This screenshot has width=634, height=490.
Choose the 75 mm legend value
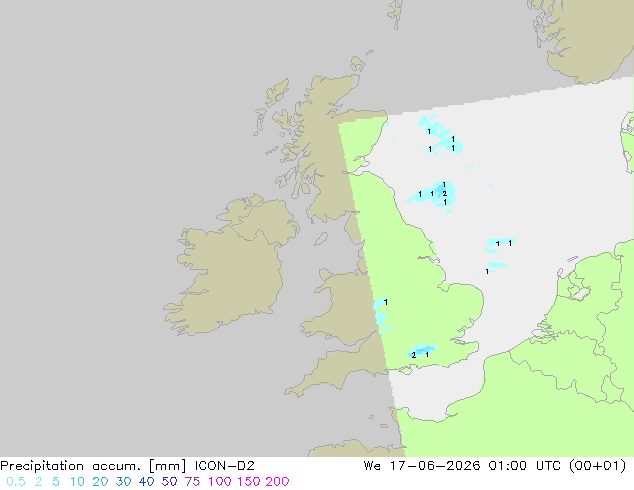coord(192,482)
